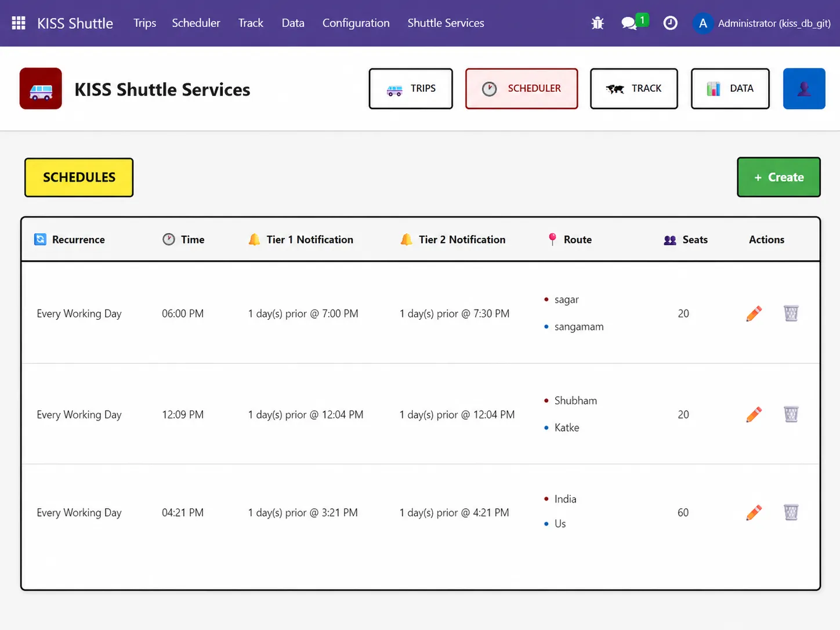The image size is (840, 630).
Task: Click the Actions column header
Action: coord(766,240)
